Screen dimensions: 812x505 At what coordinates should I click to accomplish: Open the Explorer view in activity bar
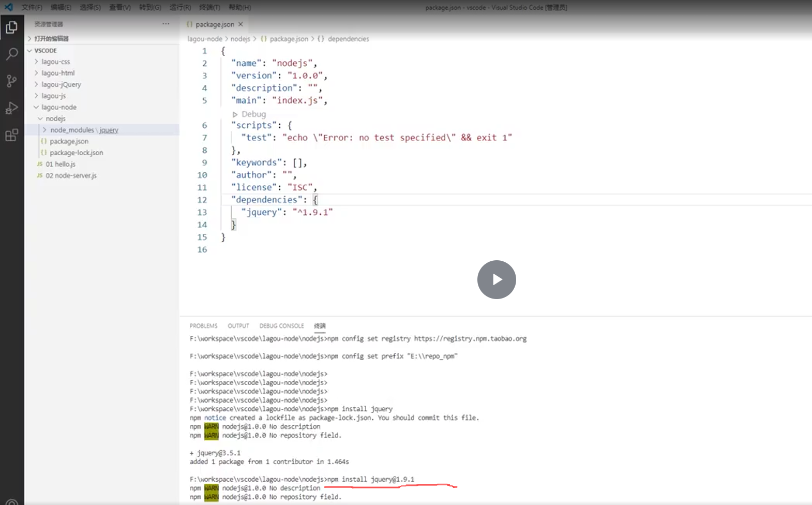(x=11, y=27)
